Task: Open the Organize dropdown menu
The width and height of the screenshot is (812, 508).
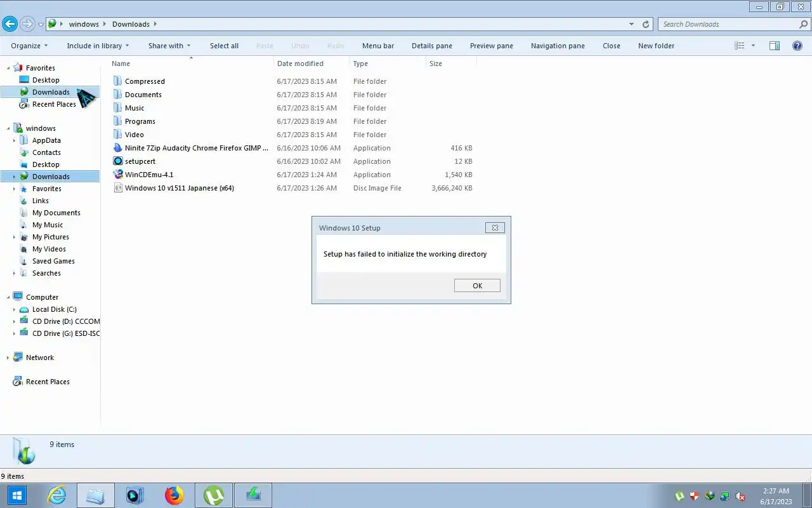Action: (x=29, y=46)
